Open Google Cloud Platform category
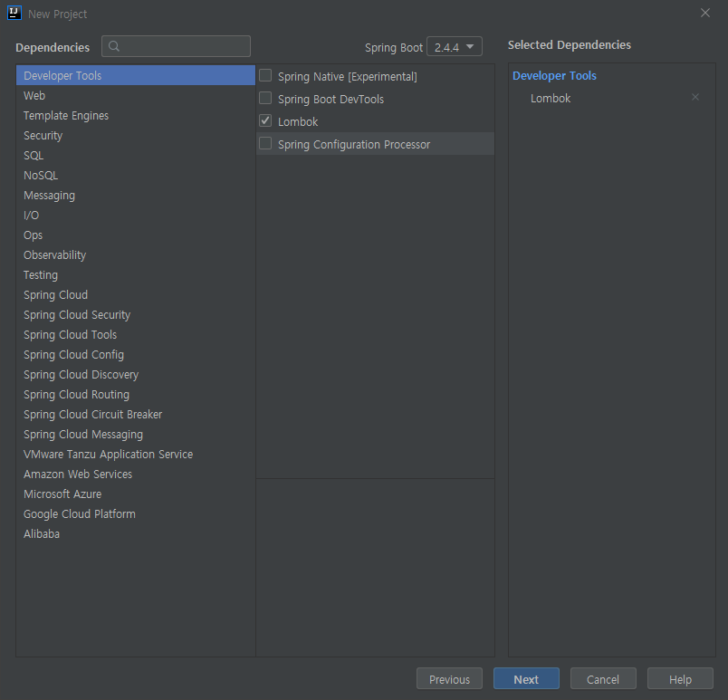This screenshot has height=700, width=728. (x=136, y=514)
